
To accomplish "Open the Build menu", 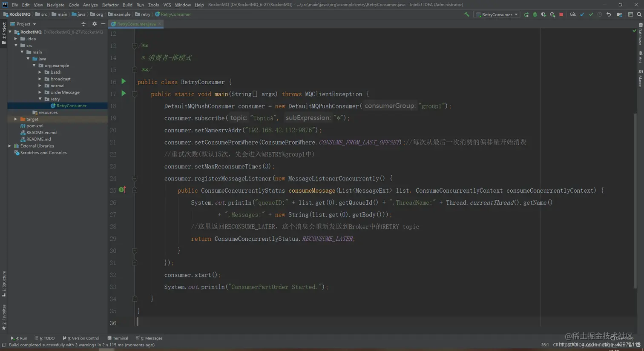I will pyautogui.click(x=127, y=5).
